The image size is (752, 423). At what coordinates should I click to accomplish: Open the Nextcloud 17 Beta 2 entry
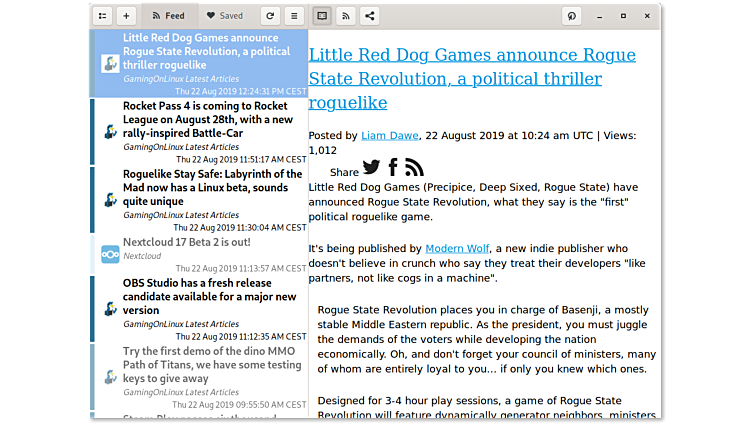(186, 242)
